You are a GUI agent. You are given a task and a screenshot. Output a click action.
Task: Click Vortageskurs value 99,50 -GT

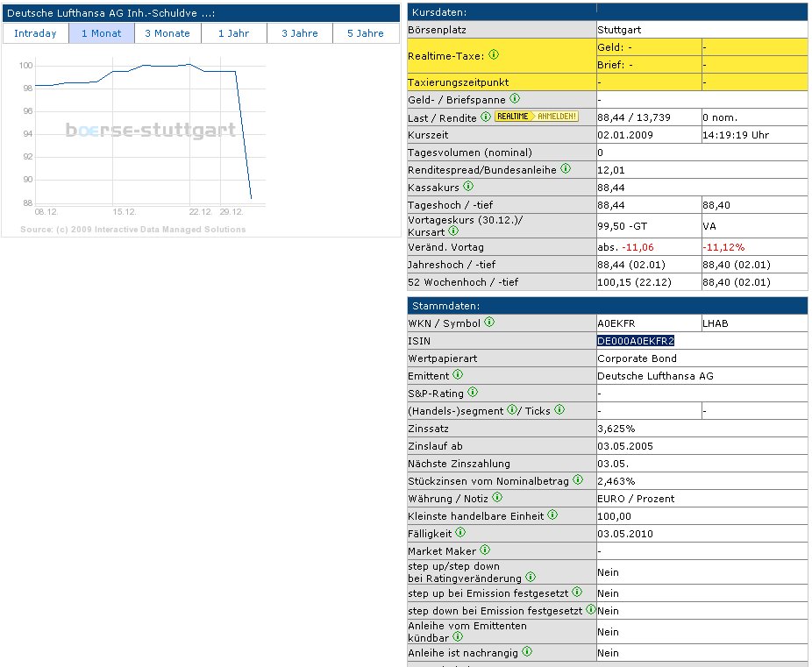click(x=622, y=226)
